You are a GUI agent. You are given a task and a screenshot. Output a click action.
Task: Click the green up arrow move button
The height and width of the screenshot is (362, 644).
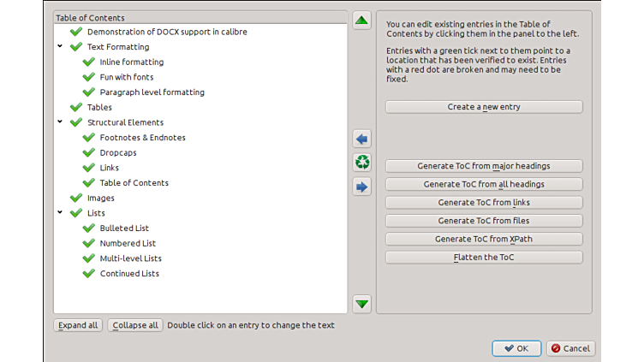tap(361, 21)
